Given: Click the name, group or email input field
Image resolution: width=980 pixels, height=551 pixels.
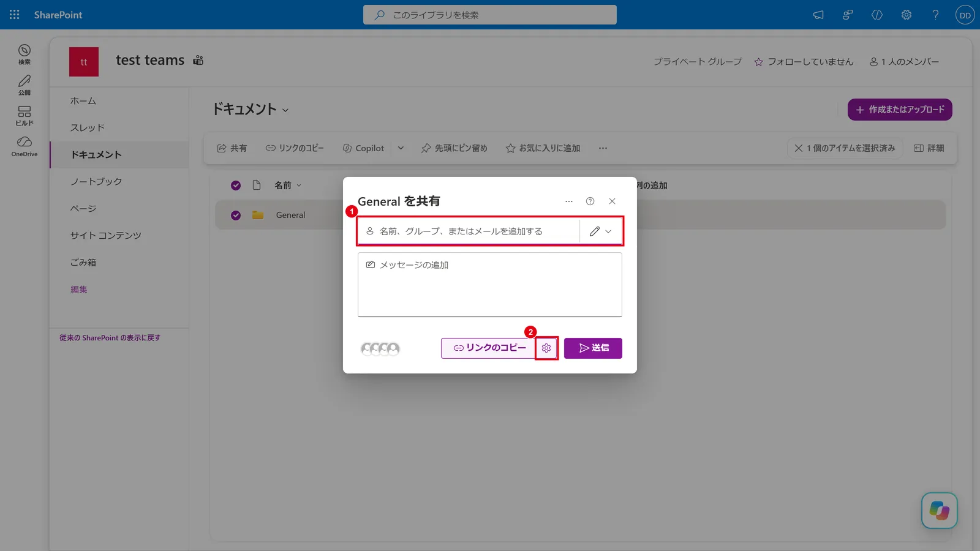Looking at the screenshot, I should 469,231.
